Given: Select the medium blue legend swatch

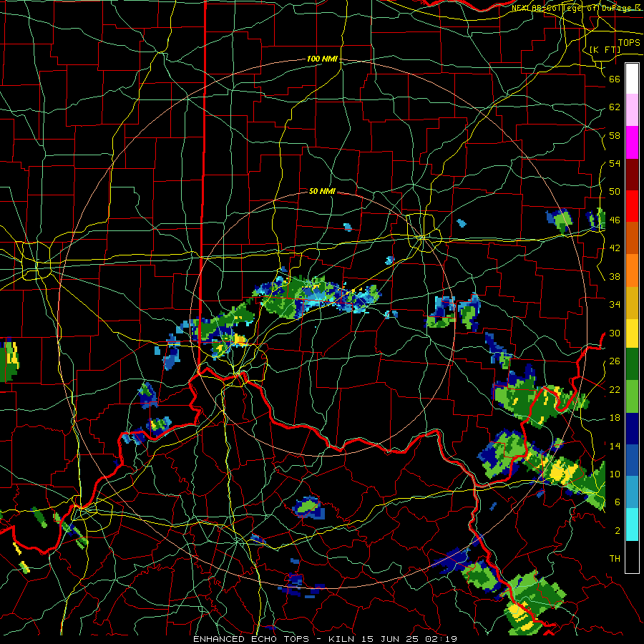Looking at the screenshot, I should (x=632, y=460).
